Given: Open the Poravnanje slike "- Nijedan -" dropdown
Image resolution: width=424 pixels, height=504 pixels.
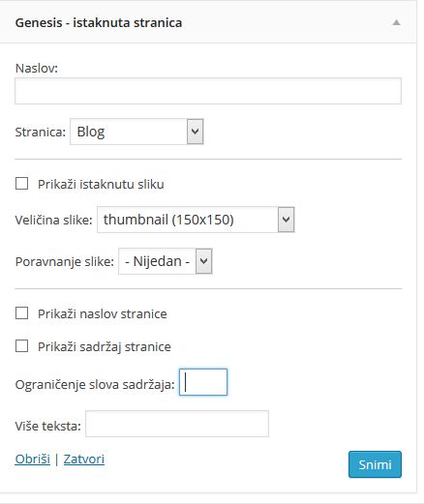Looking at the screenshot, I should [166, 261].
